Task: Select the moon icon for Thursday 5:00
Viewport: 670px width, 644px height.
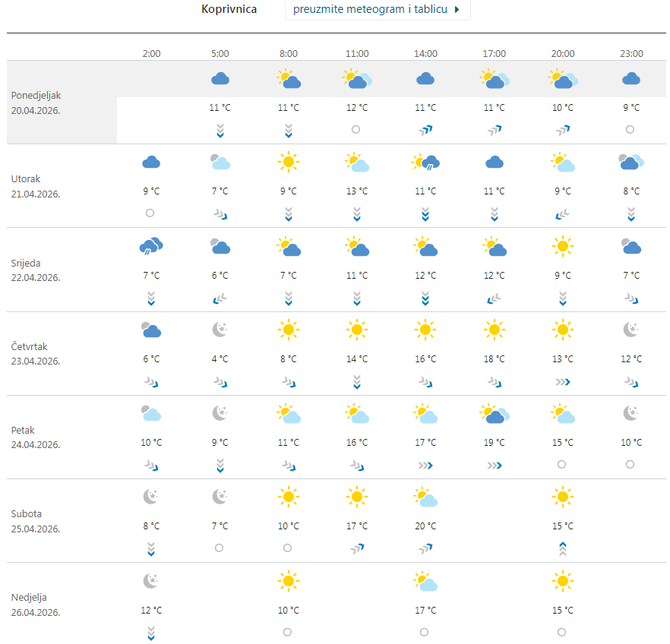Action: [x=220, y=329]
